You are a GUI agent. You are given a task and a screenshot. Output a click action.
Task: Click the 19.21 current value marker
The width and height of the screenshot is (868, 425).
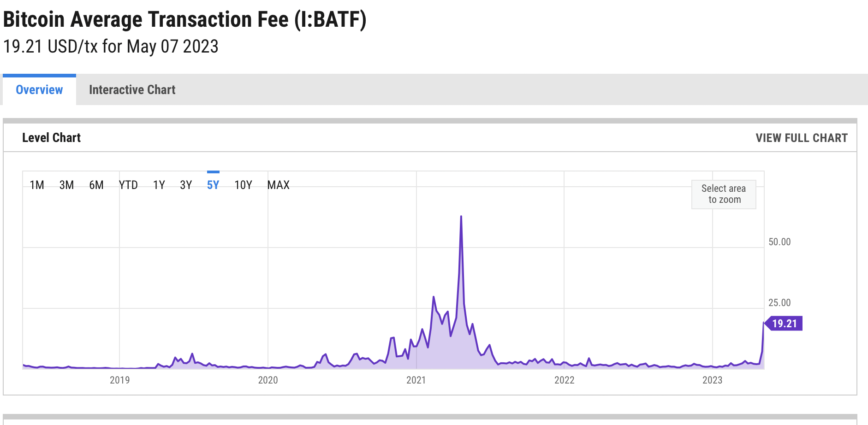click(784, 324)
